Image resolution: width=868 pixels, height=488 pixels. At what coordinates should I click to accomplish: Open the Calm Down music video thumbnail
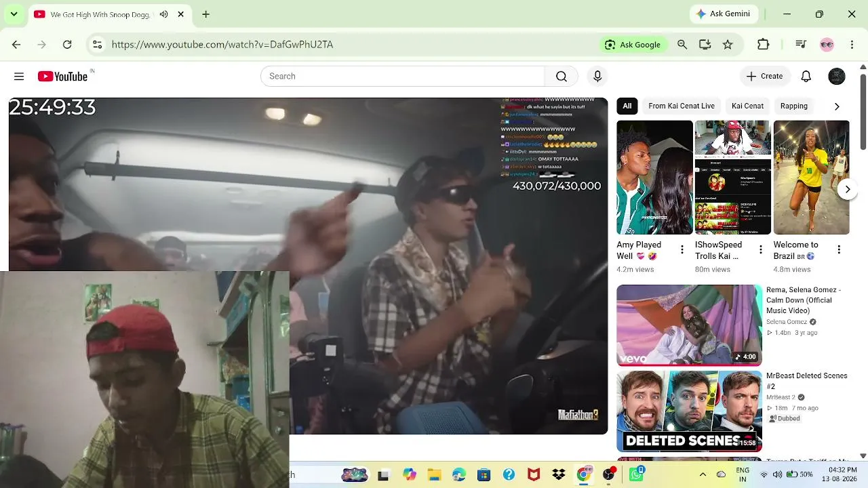(x=689, y=325)
